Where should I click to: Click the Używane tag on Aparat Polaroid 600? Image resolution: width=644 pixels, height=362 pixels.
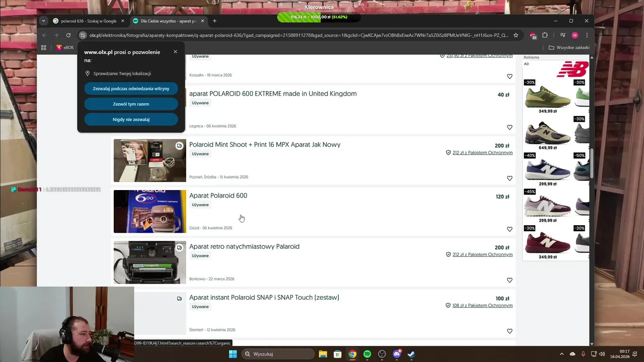tap(200, 205)
